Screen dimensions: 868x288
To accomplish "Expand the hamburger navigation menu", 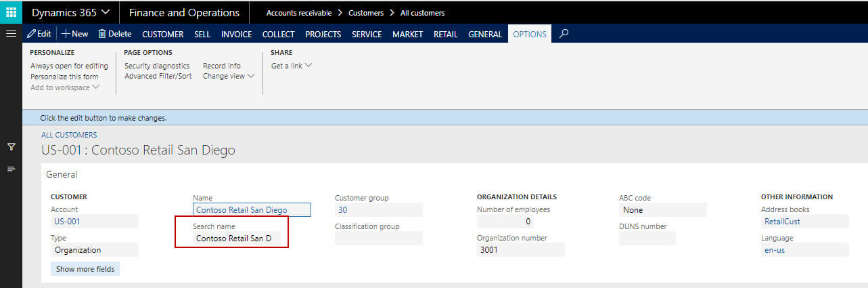I will 11,33.
